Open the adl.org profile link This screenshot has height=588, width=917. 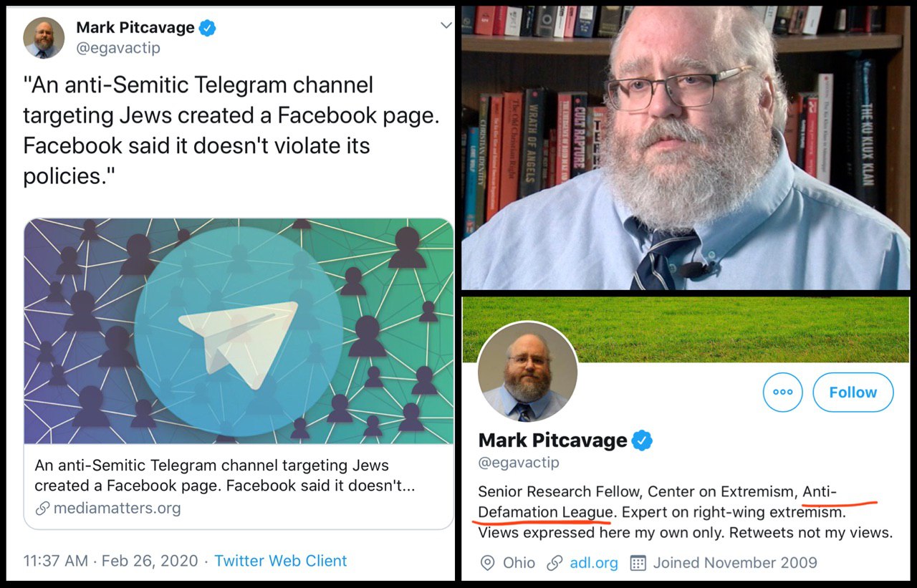pyautogui.click(x=594, y=563)
